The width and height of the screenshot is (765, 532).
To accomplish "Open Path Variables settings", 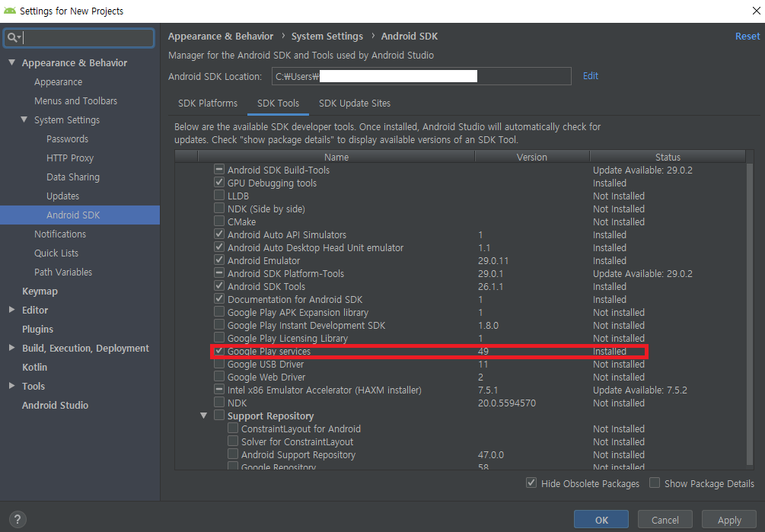I will [63, 272].
